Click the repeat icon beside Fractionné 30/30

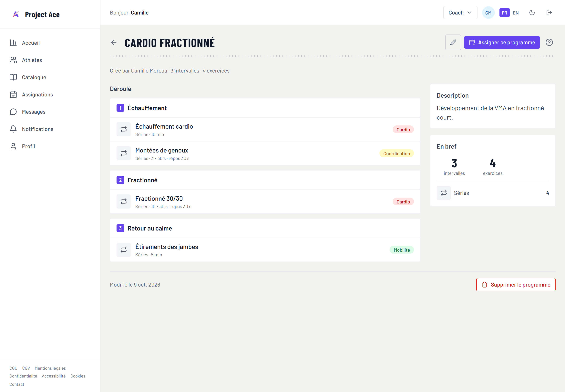point(123,202)
